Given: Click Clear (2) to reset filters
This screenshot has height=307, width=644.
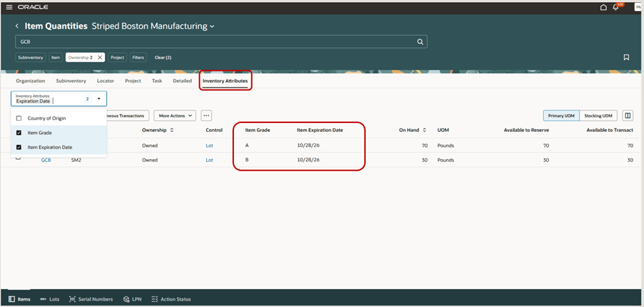Looking at the screenshot, I should (163, 58).
